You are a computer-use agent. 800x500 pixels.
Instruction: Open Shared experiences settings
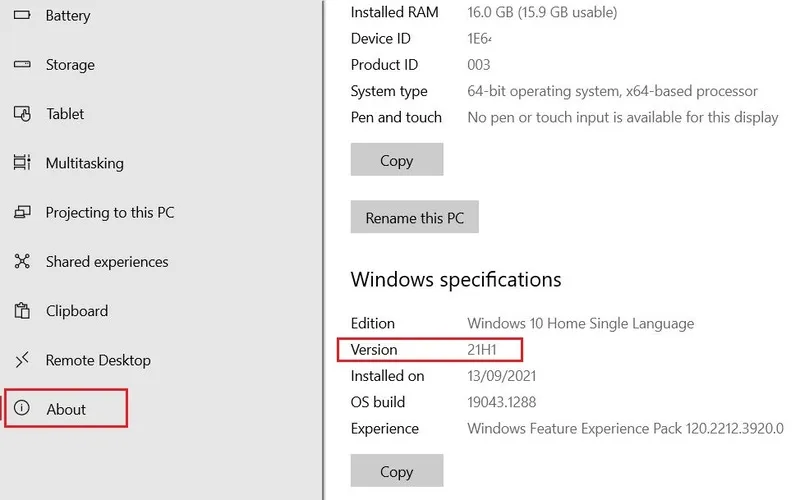coord(107,262)
